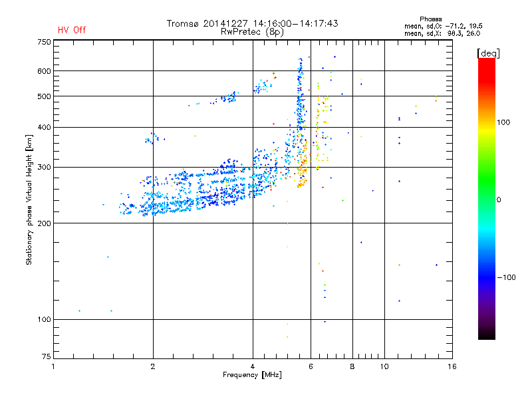Click the '10' x-axis tick label
532x399 pixels.
tap(384, 366)
